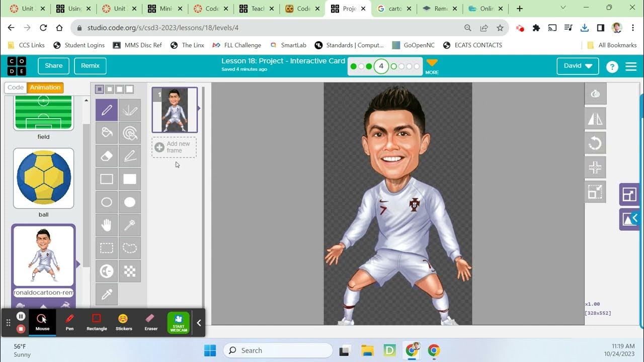Select the ball animation thumbnail
This screenshot has height=362, width=644.
coord(44,178)
